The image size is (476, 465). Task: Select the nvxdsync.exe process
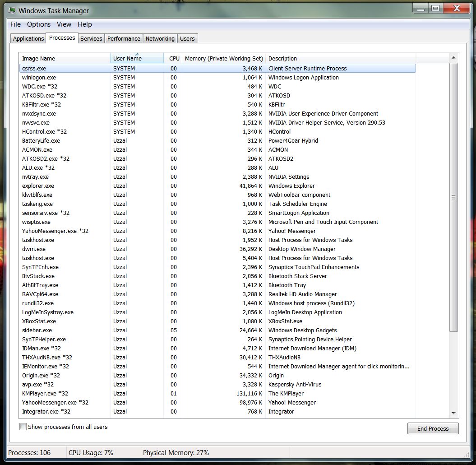(217, 114)
